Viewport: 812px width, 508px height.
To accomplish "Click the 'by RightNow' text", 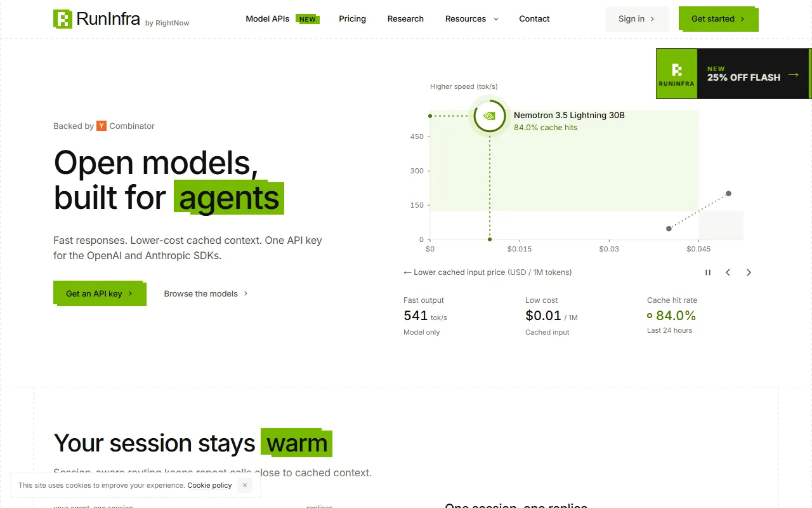I will 167,23.
